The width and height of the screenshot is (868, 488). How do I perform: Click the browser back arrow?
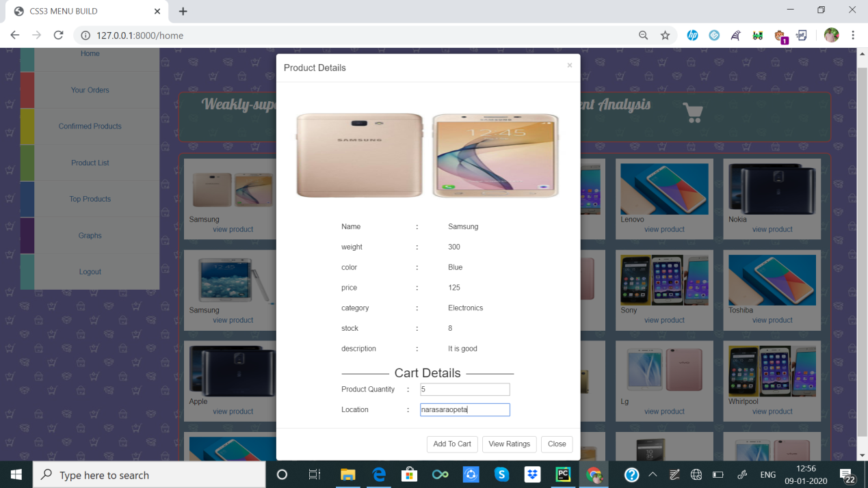pos(15,35)
